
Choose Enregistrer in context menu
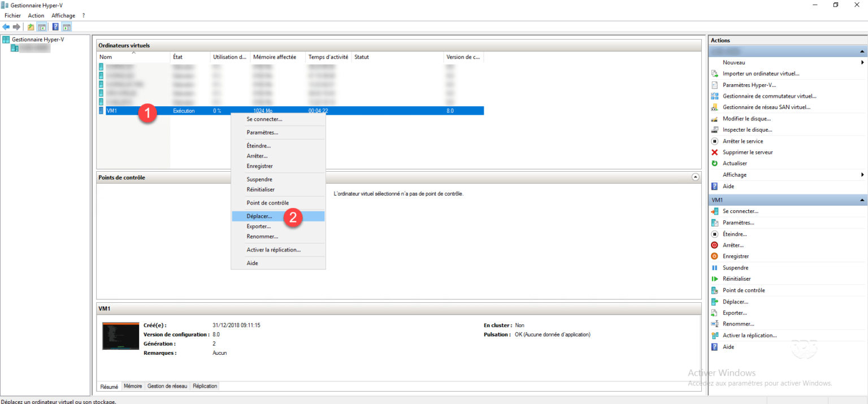[278, 166]
